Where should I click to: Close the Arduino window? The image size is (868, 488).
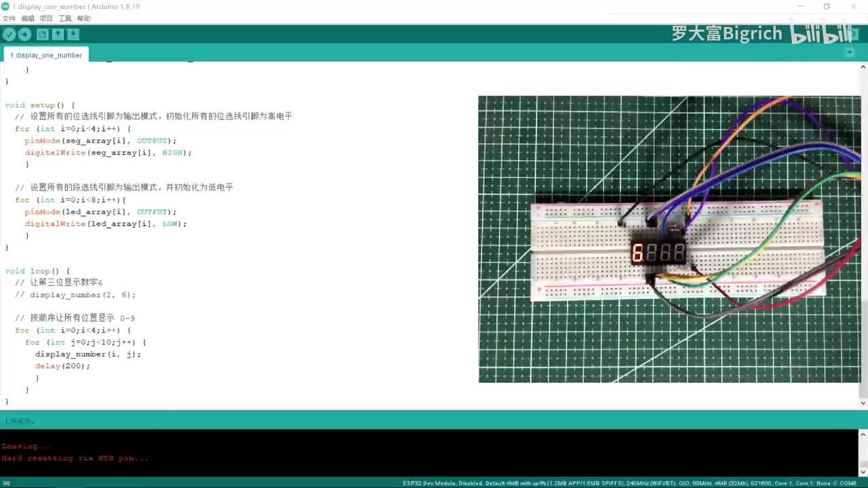click(x=853, y=6)
